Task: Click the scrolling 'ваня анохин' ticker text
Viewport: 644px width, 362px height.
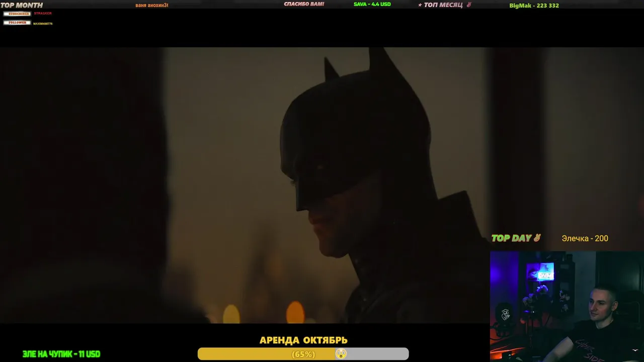Action: pyautogui.click(x=151, y=5)
